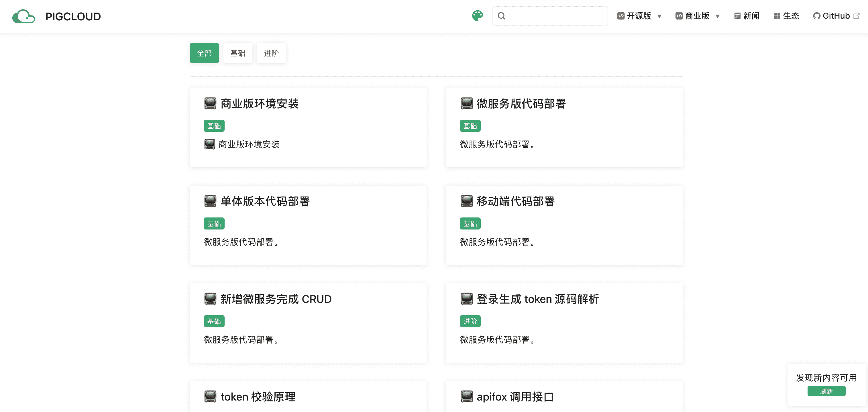Click the PIGCLOUD cloud logo icon
Image resolution: width=868 pixels, height=412 pixels.
[23, 16]
